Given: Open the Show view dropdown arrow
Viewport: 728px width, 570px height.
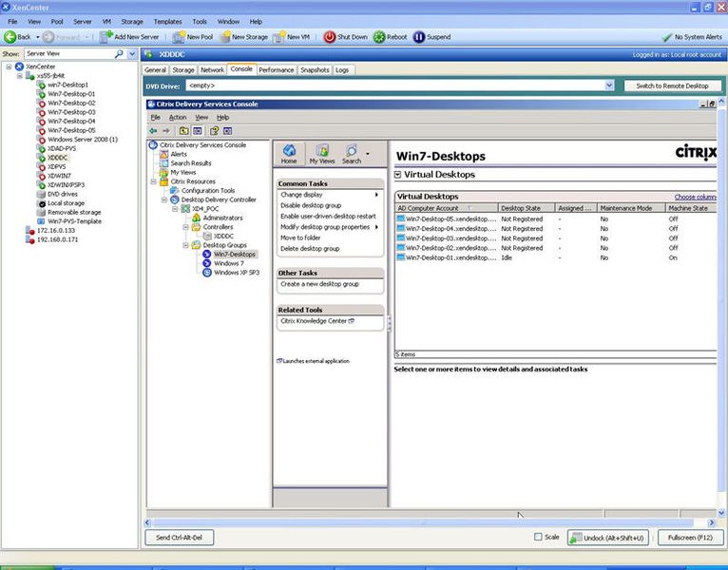Looking at the screenshot, I should (x=132, y=54).
